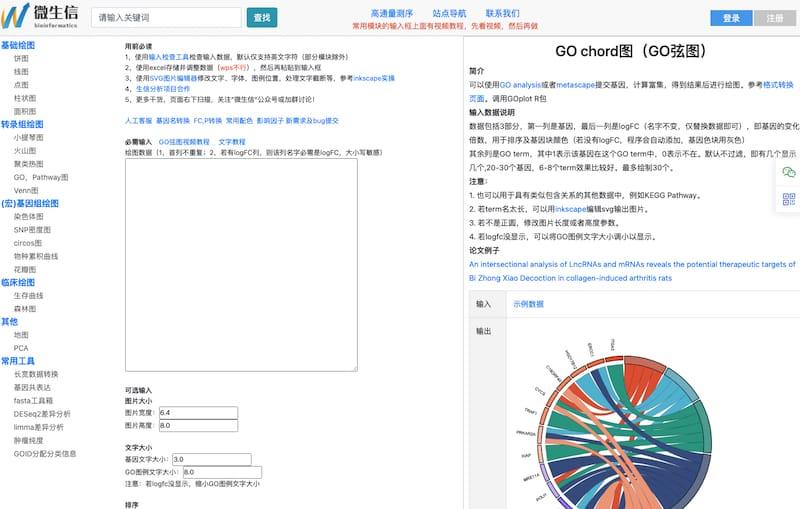800x509 pixels.
Task: Open the 人工客服 link
Action: [138, 121]
